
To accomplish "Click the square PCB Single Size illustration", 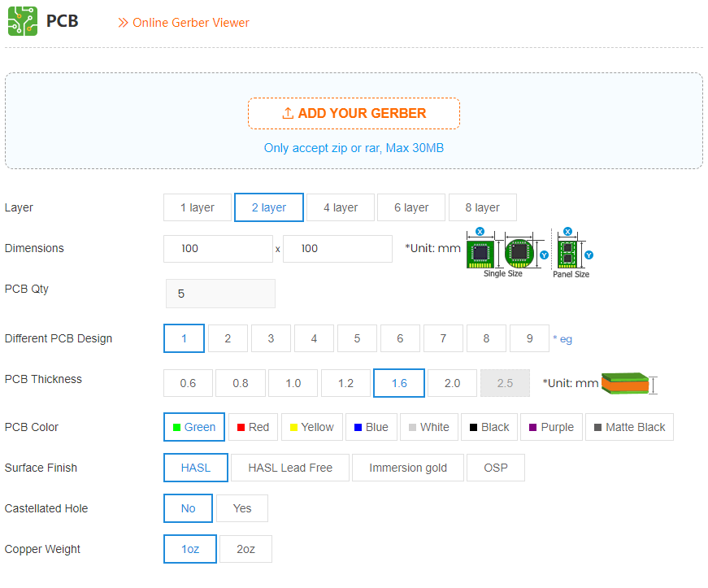I will tap(480, 254).
